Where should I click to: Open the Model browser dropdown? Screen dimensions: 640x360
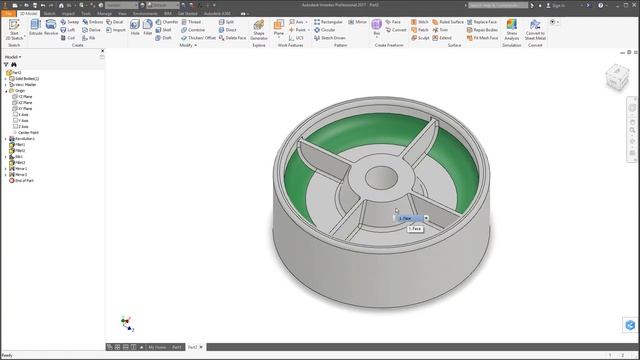tap(13, 57)
